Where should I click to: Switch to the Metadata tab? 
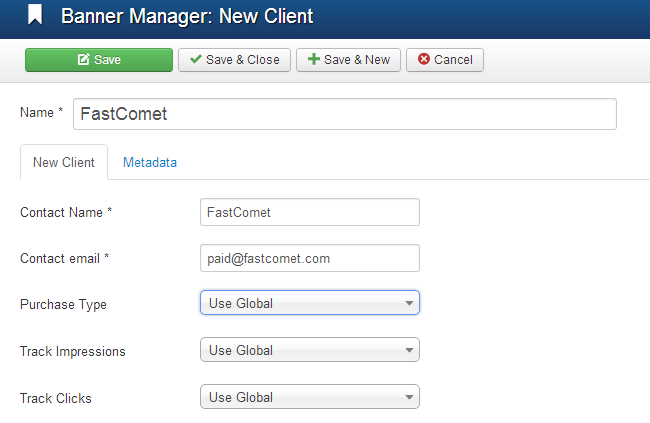[150, 163]
